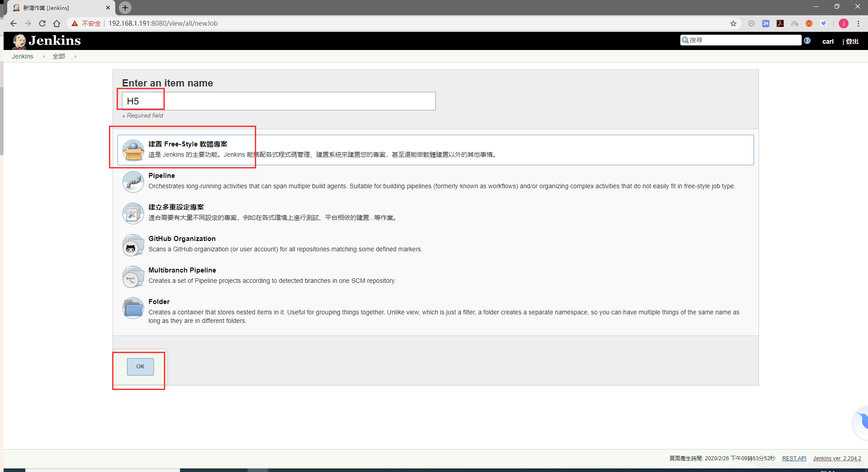Select the Pipeline title text

[x=162, y=176]
